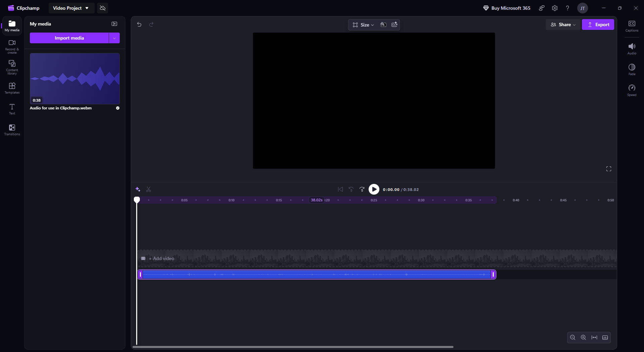The height and width of the screenshot is (352, 644).
Task: Click the horizontal timeline scrollbar
Action: click(x=293, y=347)
